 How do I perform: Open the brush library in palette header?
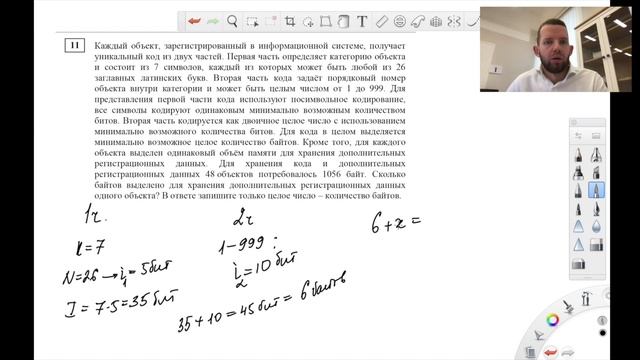pos(596,136)
